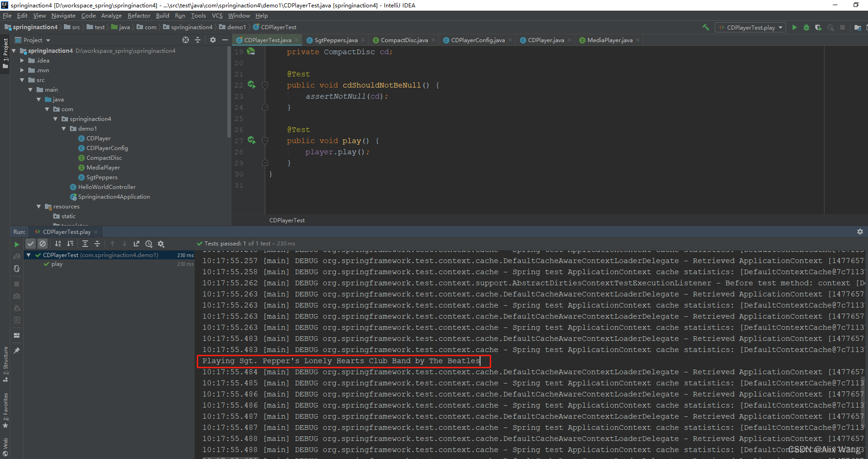The height and width of the screenshot is (459, 868).
Task: Switch to MediaPlayer.java tab
Action: tap(610, 40)
